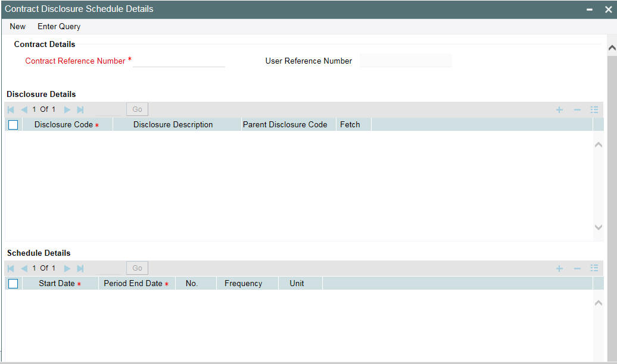Add a row in Disclosure Details
The height and width of the screenshot is (364, 617).
(x=559, y=109)
